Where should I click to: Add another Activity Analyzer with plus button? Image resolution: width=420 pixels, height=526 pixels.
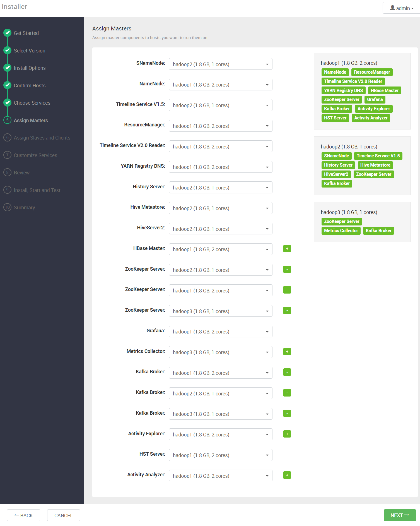(x=287, y=475)
